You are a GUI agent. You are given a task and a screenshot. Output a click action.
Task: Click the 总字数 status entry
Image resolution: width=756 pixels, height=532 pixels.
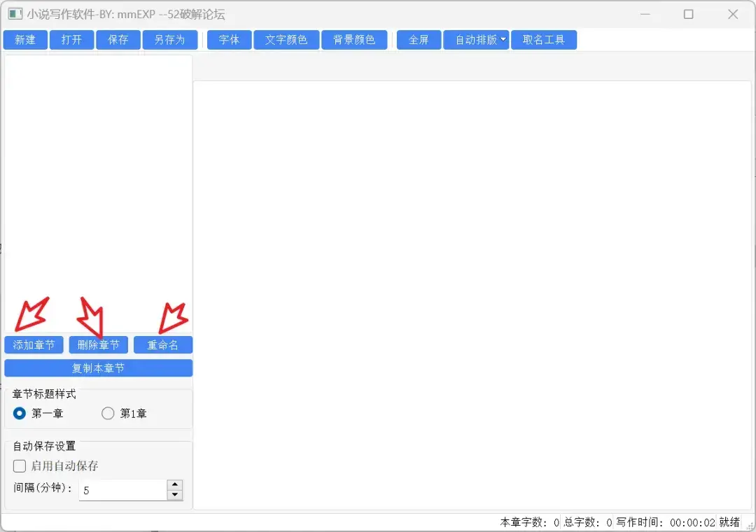(x=588, y=522)
